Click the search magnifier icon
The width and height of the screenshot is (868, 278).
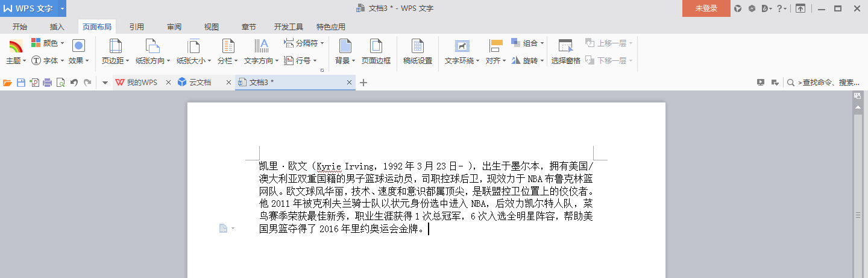(790, 83)
